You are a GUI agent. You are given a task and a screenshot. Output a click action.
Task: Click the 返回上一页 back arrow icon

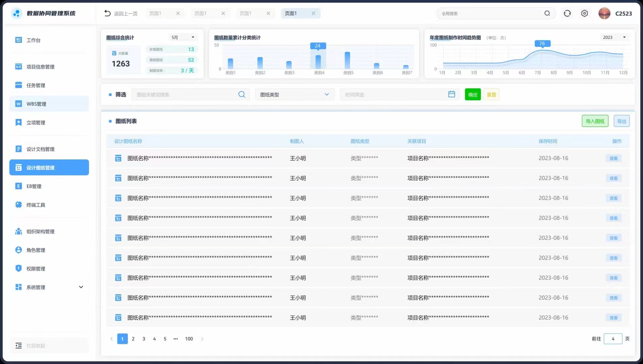click(x=107, y=13)
